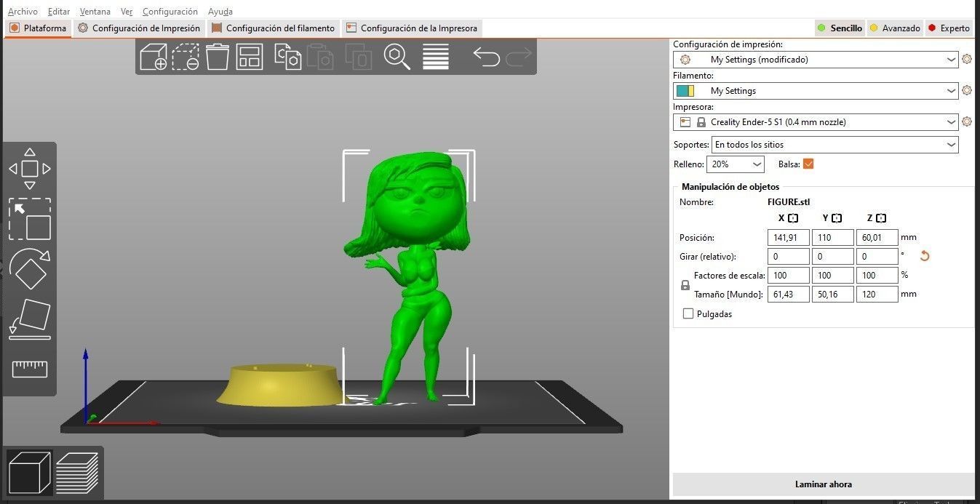Click the filament color swatch
This screenshot has height=504, width=980.
pos(685,91)
